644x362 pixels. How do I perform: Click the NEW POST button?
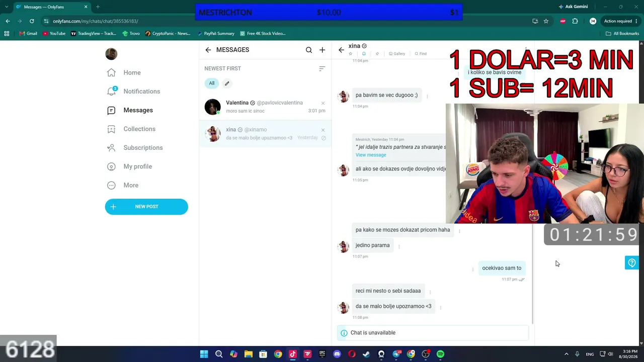pyautogui.click(x=146, y=207)
